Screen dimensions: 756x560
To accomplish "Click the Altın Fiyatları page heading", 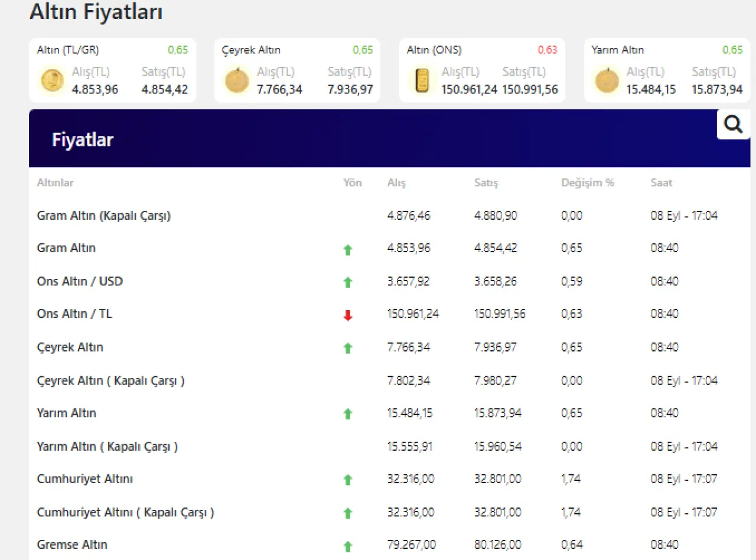I will (96, 11).
